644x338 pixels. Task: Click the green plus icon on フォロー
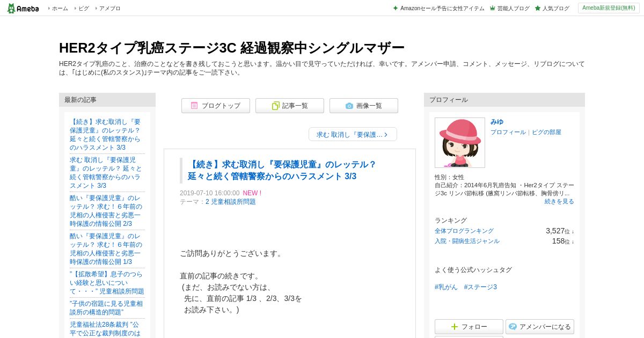[x=455, y=327]
